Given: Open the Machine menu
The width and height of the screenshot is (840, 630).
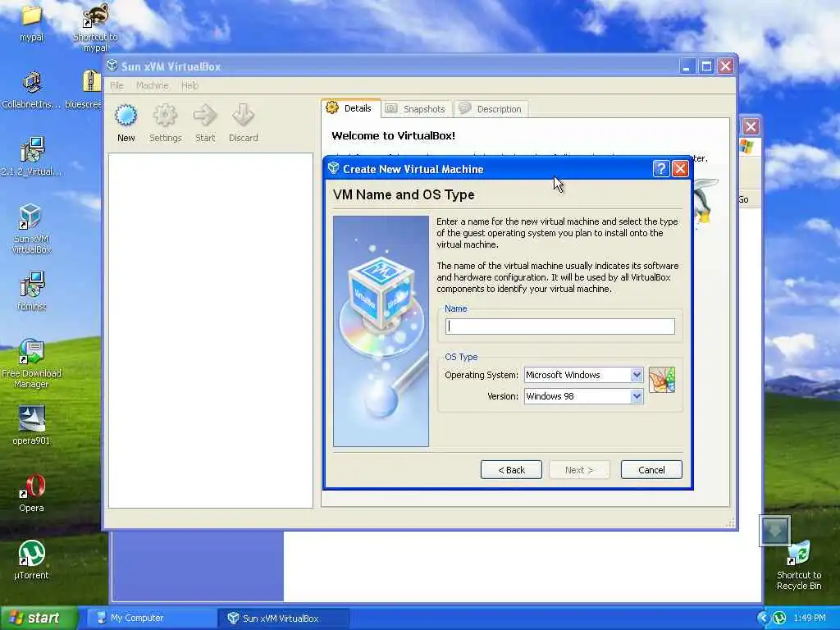Looking at the screenshot, I should click(152, 85).
